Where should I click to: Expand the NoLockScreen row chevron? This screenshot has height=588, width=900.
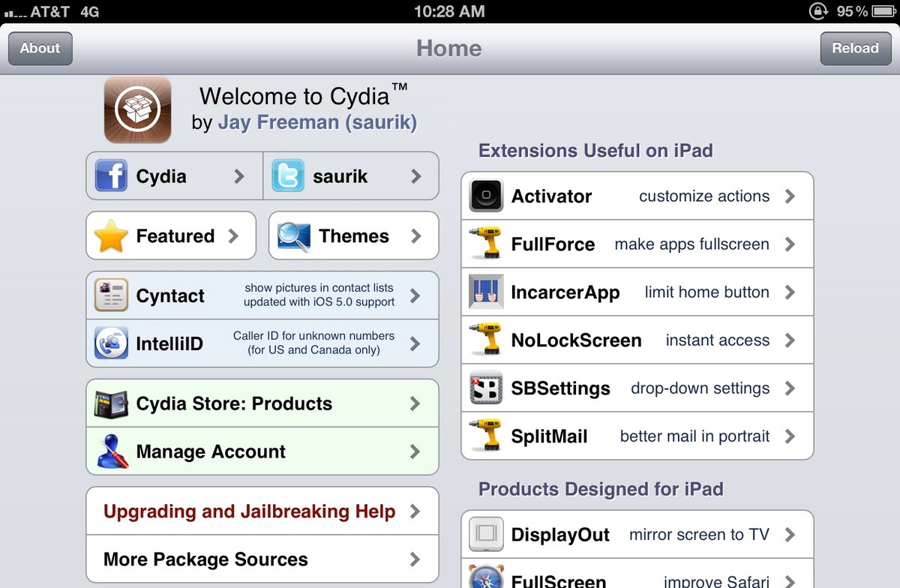point(790,340)
